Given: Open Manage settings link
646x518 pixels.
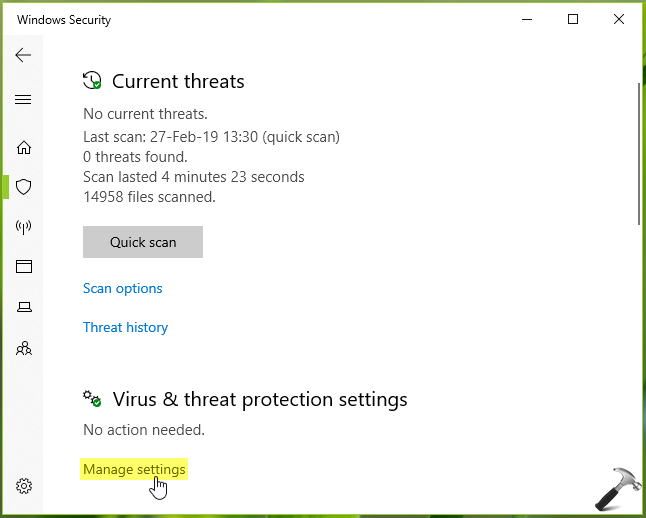Looking at the screenshot, I should pos(134,470).
